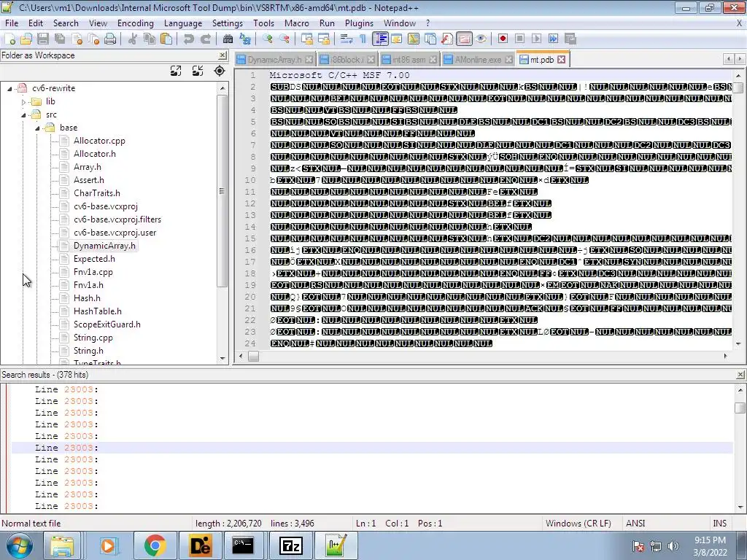This screenshot has width=747, height=560.
Task: Click the Zoom In magnifier icon
Action: click(x=267, y=39)
